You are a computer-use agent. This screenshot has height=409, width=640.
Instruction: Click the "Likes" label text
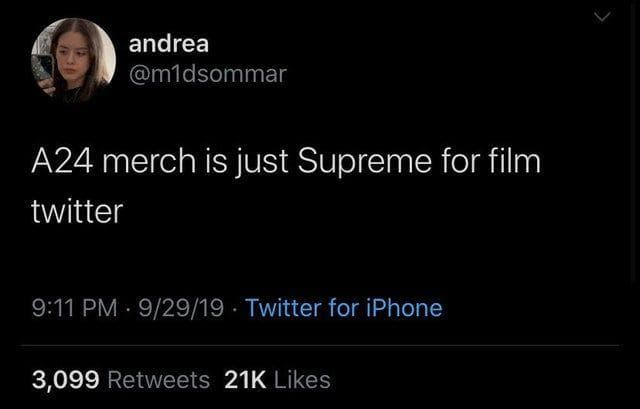[300, 380]
